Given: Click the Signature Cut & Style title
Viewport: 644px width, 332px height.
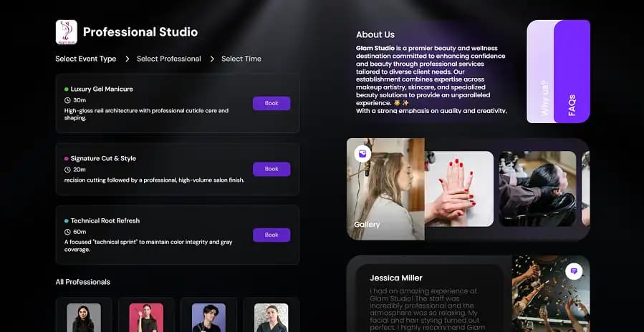Looking at the screenshot, I should point(103,158).
